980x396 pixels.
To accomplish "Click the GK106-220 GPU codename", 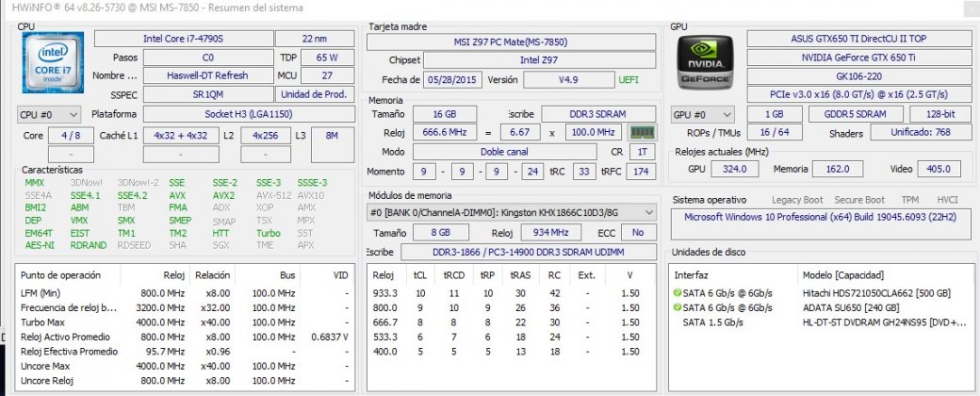I will [857, 75].
